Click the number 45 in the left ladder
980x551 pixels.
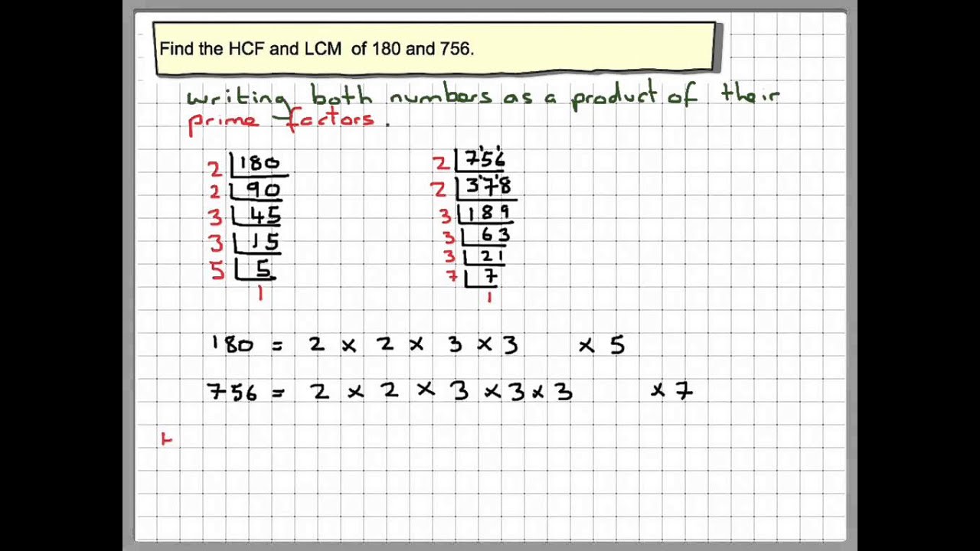[x=264, y=217]
